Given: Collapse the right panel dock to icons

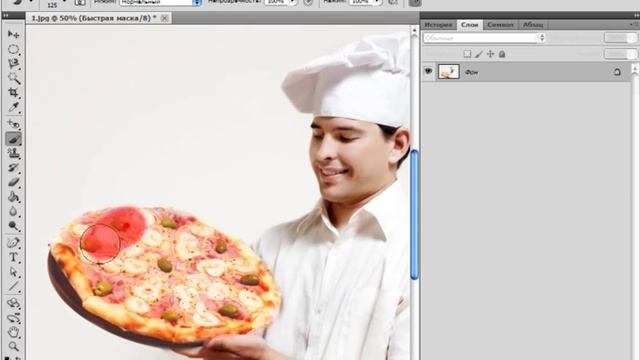Looking at the screenshot, I should click(x=636, y=16).
